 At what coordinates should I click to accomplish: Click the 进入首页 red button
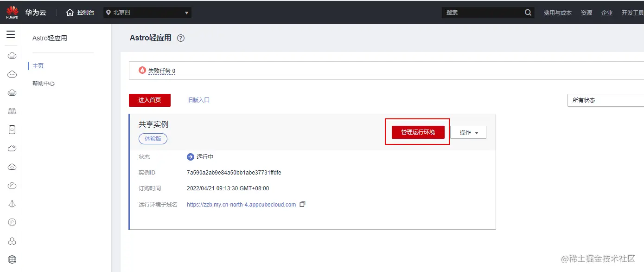click(x=150, y=100)
